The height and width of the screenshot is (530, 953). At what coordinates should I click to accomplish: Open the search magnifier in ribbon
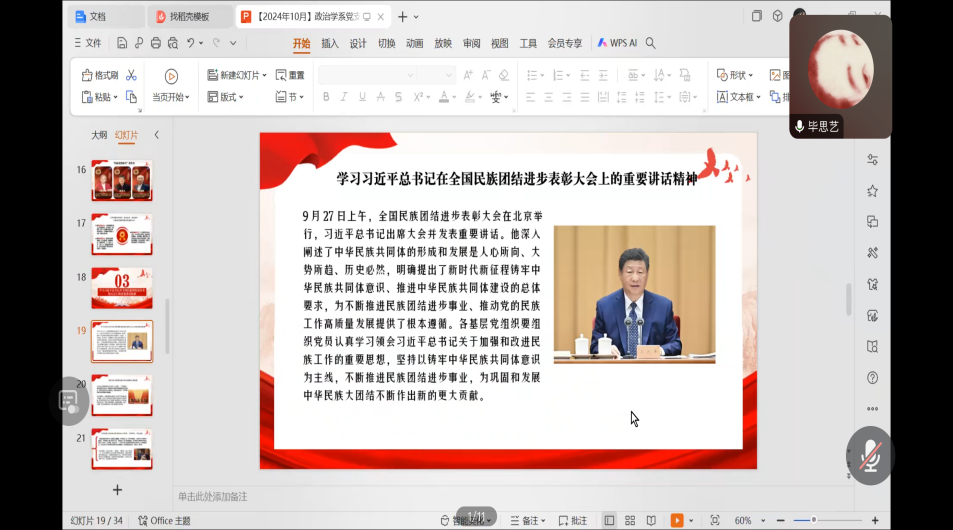pos(650,43)
